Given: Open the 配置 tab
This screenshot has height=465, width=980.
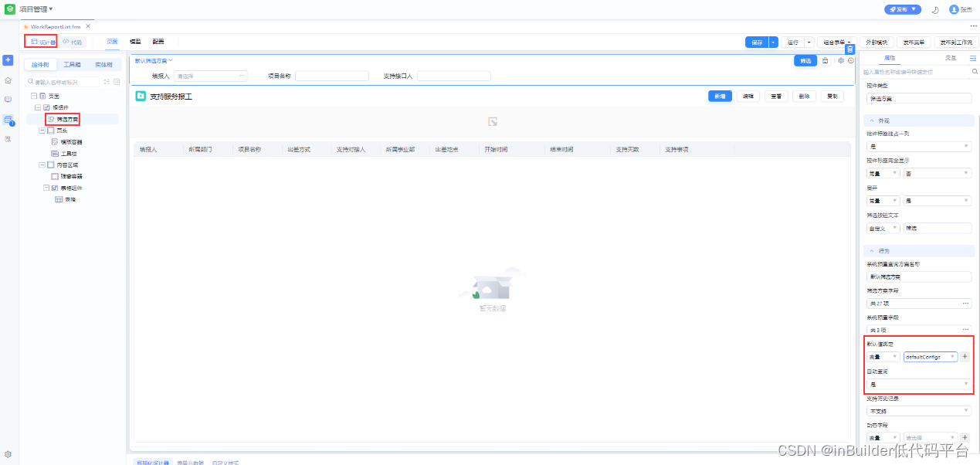Looking at the screenshot, I should 158,42.
